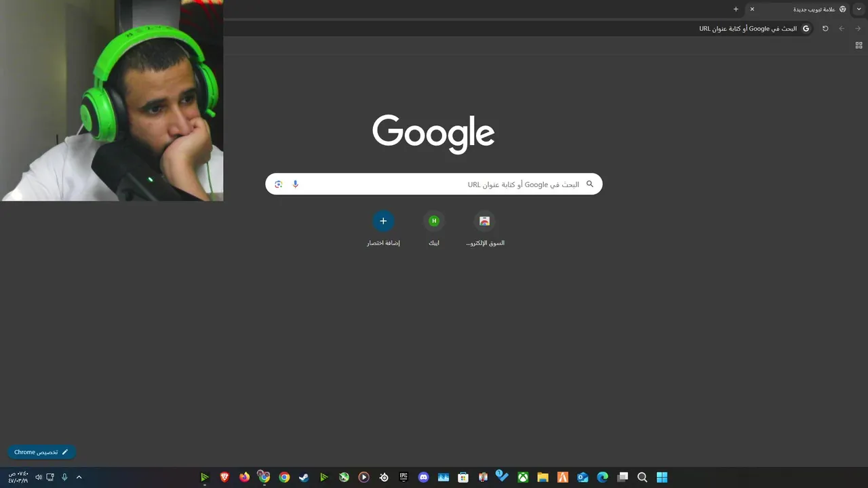The image size is (868, 488).
Task: Click the 'إضافة اختصار' add shortcut button
Action: [x=383, y=229]
